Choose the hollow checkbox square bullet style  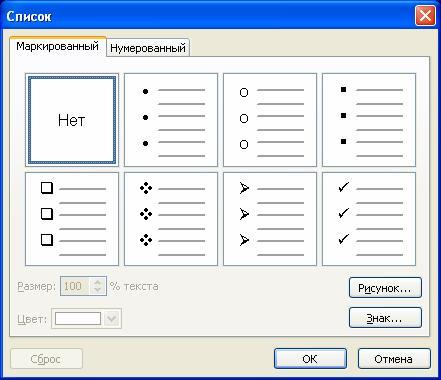(x=72, y=219)
